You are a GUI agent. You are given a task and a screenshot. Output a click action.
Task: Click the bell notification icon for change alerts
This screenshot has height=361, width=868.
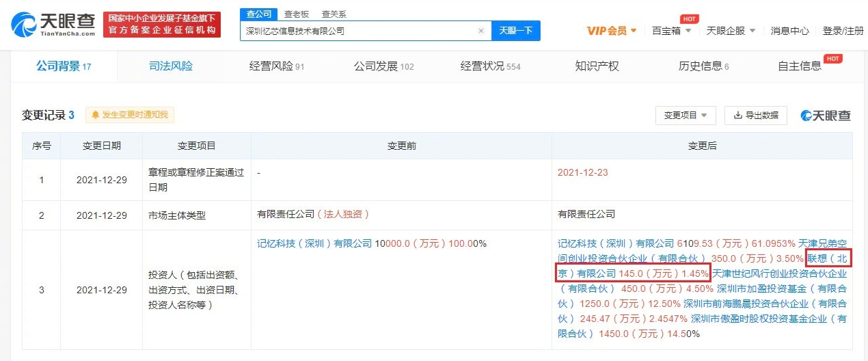95,115
